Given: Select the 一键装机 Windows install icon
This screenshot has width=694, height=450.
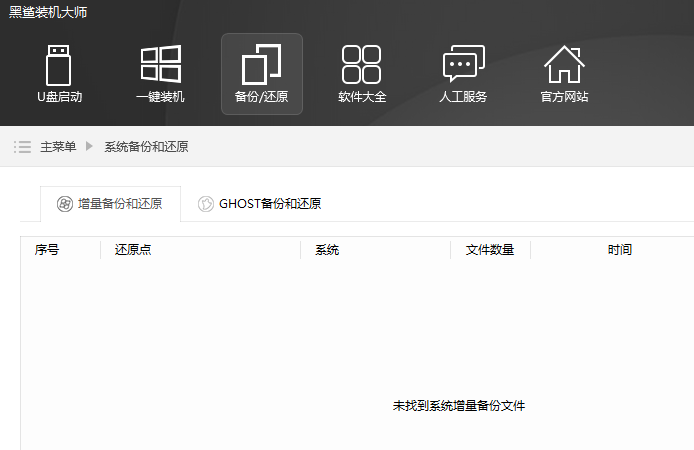Looking at the screenshot, I should pos(160,73).
